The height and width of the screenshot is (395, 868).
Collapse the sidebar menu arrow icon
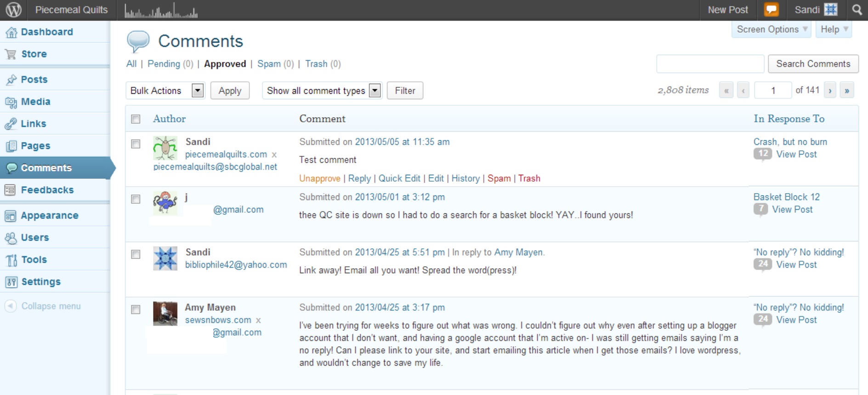[11, 306]
